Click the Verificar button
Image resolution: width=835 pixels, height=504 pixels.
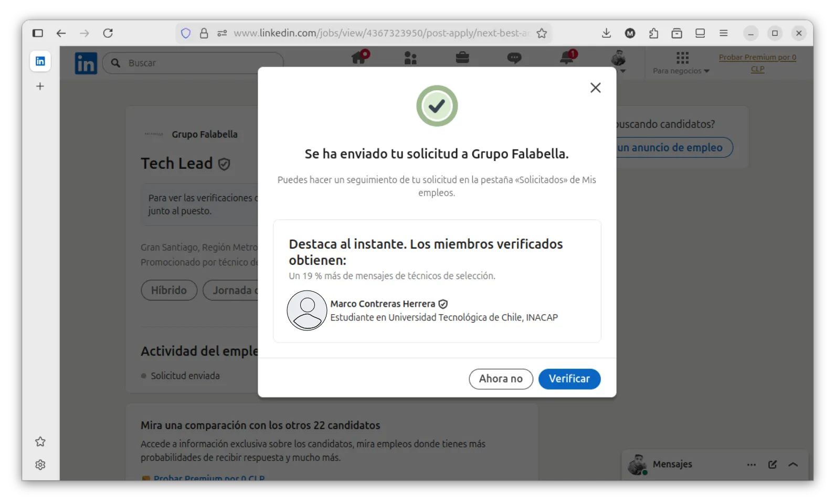pos(569,379)
